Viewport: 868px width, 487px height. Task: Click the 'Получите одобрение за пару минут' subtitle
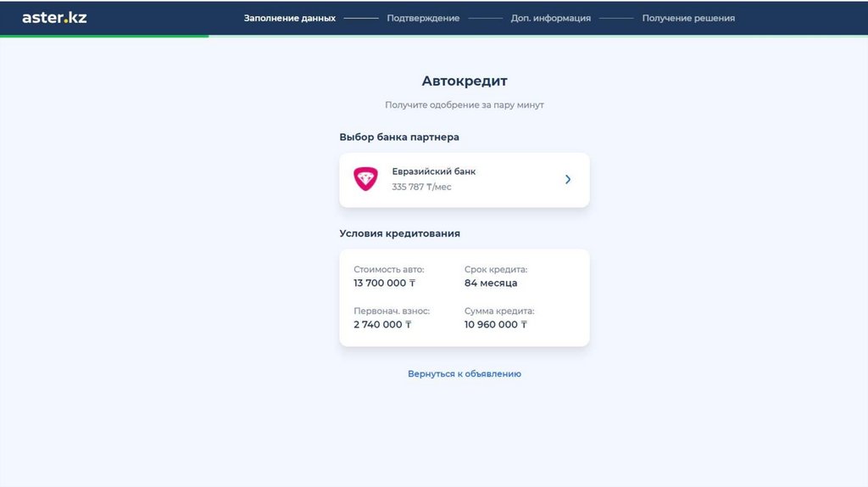click(465, 105)
